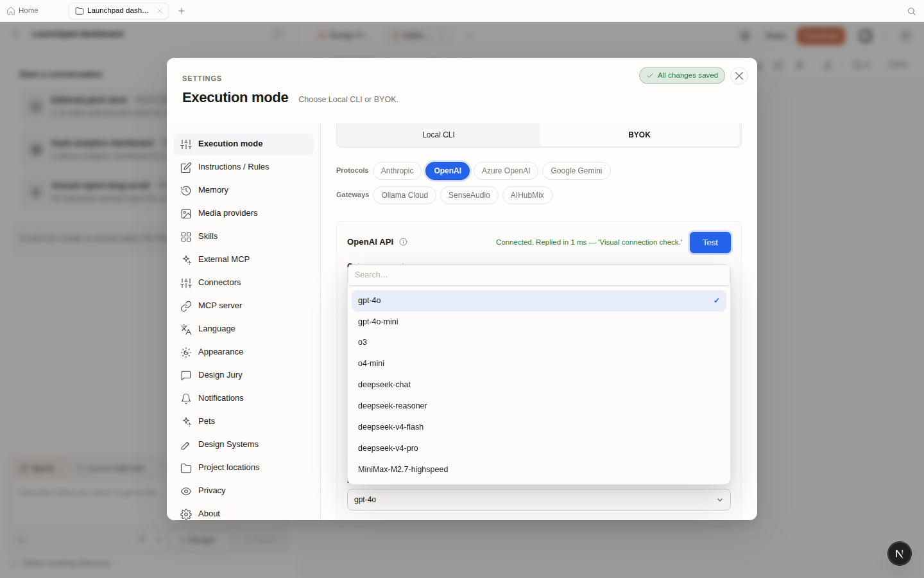Test the OpenAI API connection

(x=710, y=243)
